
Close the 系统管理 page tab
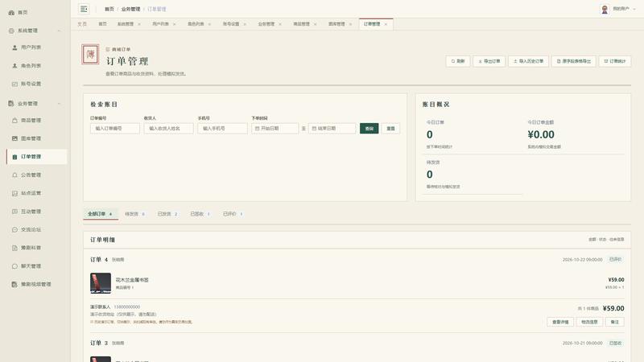tap(139, 25)
